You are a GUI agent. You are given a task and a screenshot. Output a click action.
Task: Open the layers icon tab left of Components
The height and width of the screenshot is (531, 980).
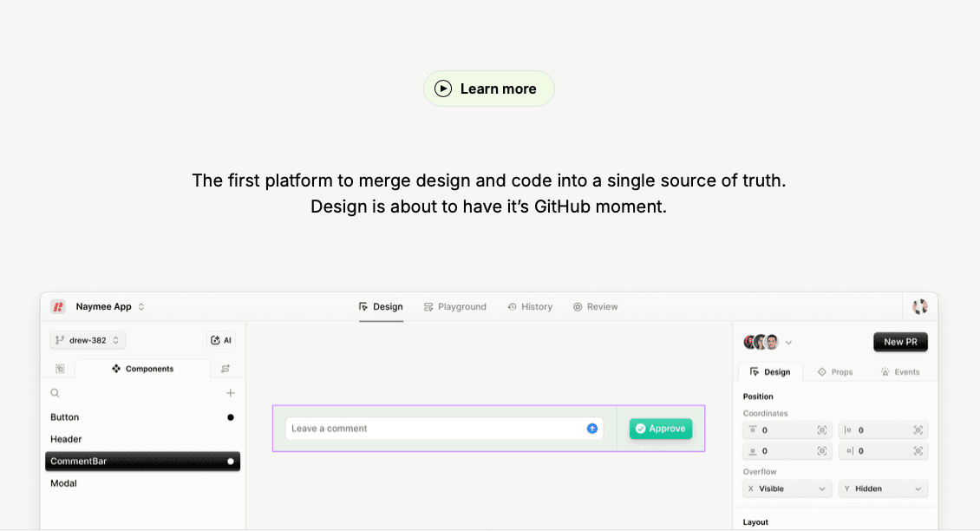tap(60, 369)
